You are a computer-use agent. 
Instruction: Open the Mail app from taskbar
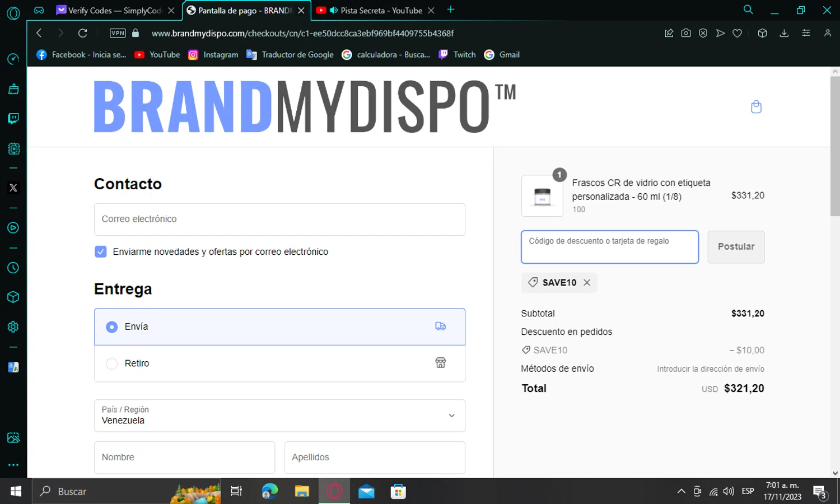pos(366,491)
